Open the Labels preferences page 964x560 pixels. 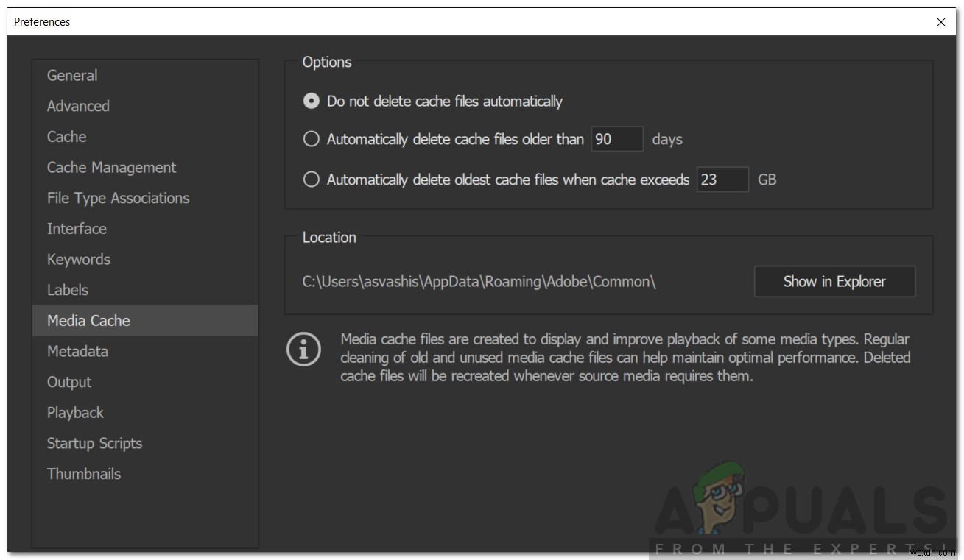pyautogui.click(x=67, y=290)
